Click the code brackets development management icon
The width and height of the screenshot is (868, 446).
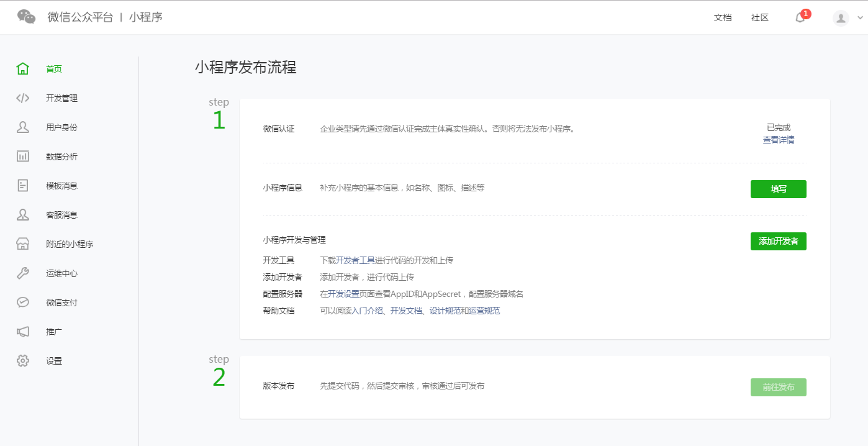pyautogui.click(x=23, y=98)
